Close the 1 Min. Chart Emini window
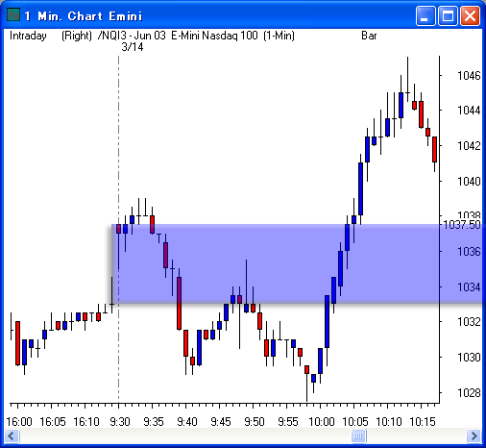The width and height of the screenshot is (486, 448). tap(470, 15)
